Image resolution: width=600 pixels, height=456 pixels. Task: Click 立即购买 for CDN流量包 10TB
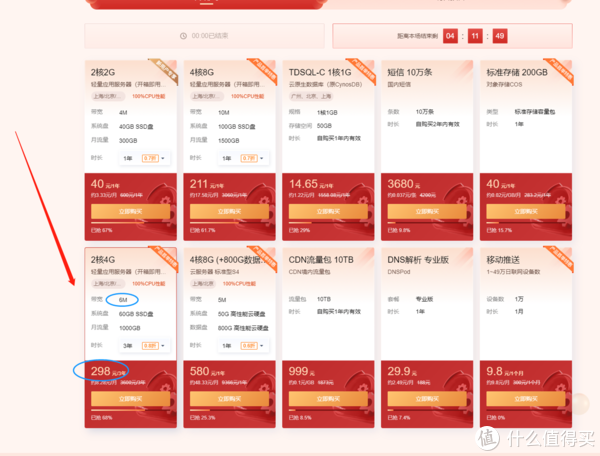click(x=328, y=399)
